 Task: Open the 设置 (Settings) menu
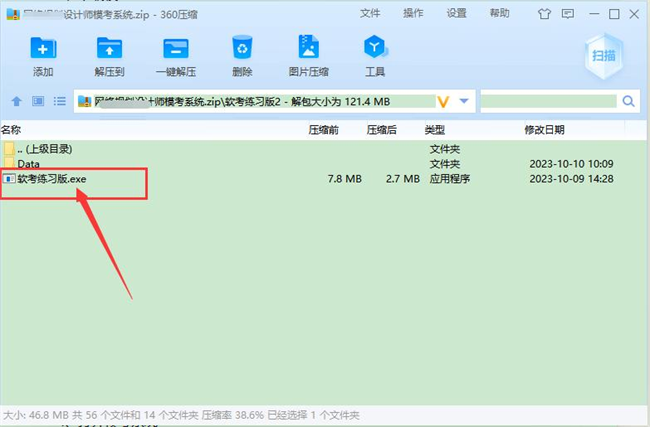[457, 14]
